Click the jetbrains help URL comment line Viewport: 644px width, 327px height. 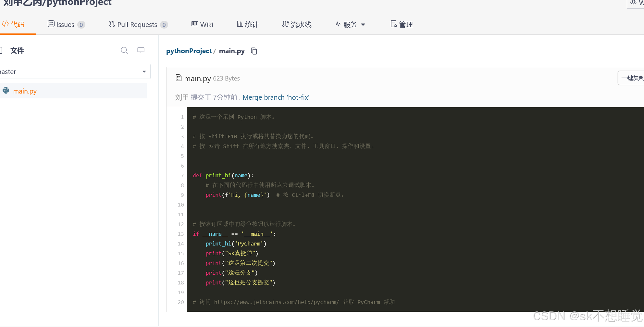[x=294, y=302]
